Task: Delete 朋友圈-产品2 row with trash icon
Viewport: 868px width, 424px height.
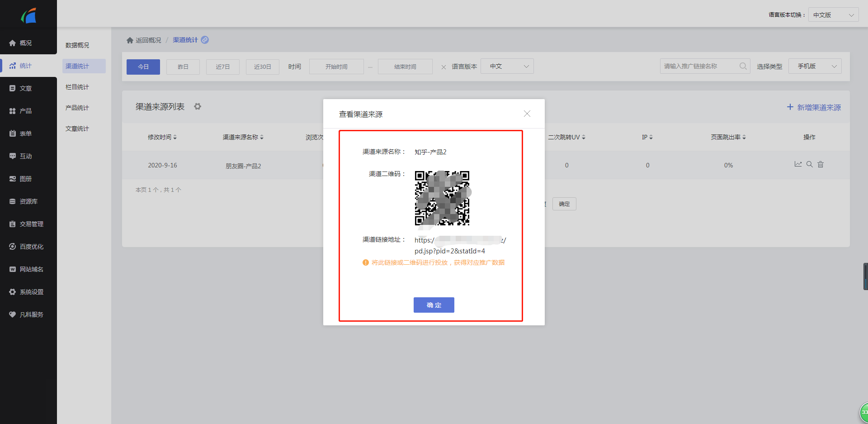Action: [821, 164]
